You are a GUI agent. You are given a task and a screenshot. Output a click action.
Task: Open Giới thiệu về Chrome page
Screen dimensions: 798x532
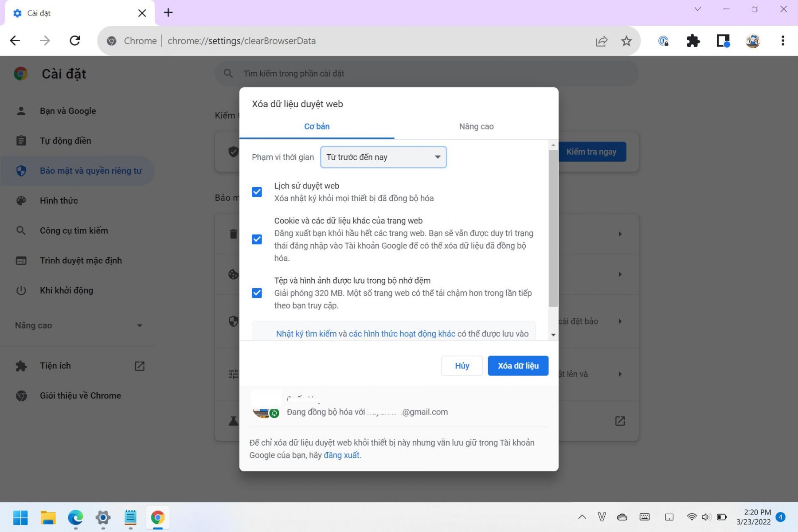(80, 395)
